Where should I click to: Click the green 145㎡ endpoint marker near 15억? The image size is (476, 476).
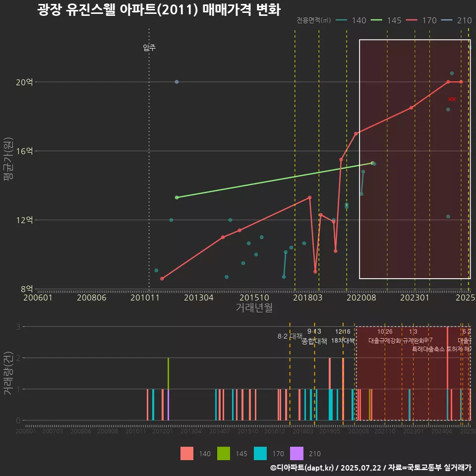coord(372,163)
